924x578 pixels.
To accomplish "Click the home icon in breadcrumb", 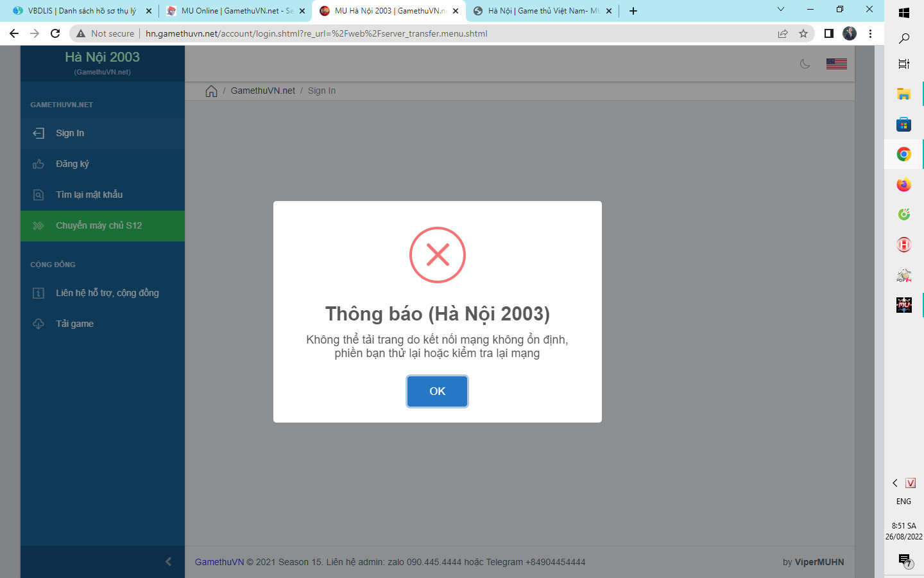I will [211, 91].
